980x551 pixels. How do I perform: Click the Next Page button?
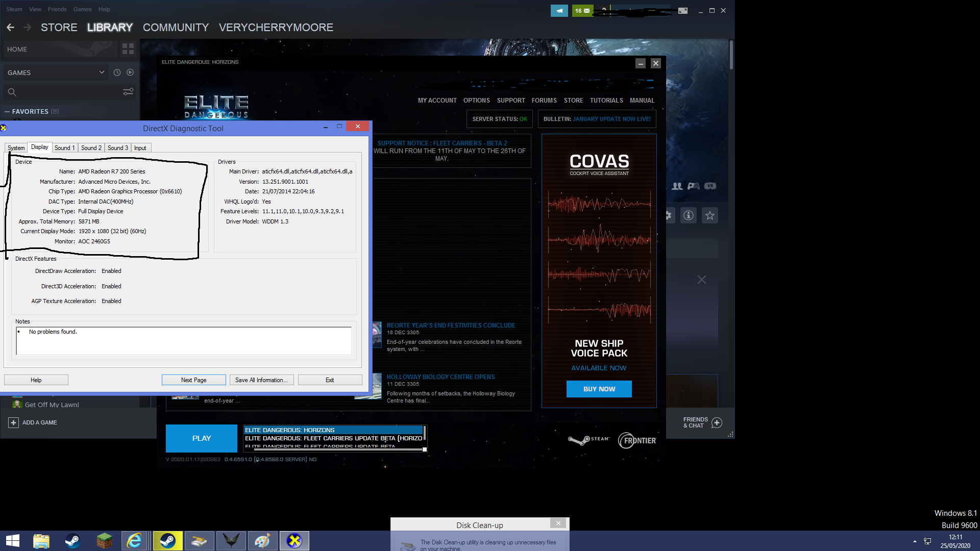[x=194, y=380]
